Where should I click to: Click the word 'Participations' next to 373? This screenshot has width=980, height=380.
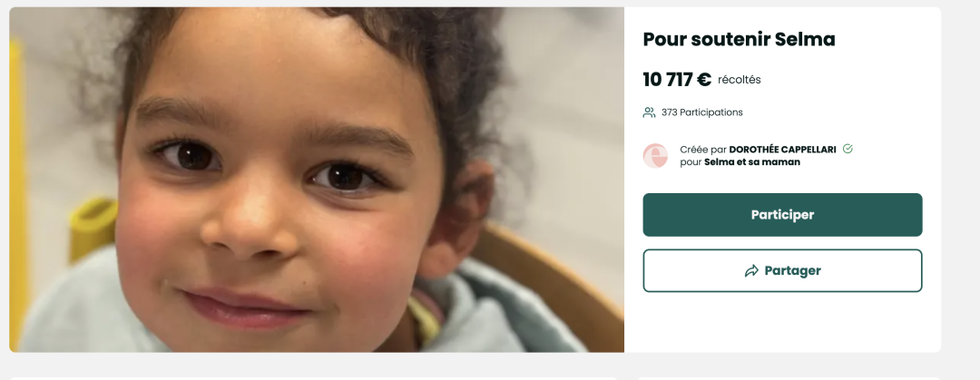[x=711, y=112]
